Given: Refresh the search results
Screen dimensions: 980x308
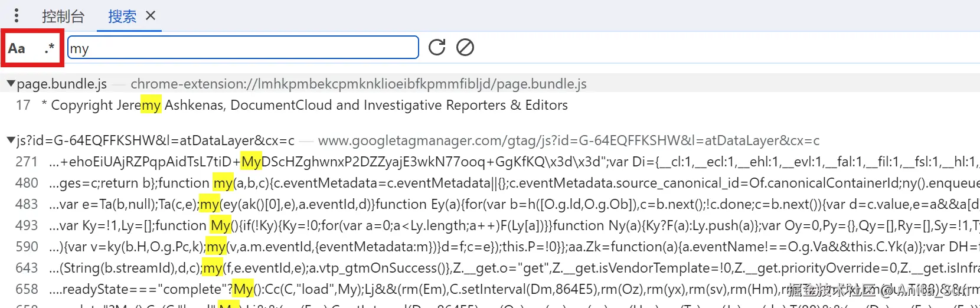Looking at the screenshot, I should coord(437,47).
